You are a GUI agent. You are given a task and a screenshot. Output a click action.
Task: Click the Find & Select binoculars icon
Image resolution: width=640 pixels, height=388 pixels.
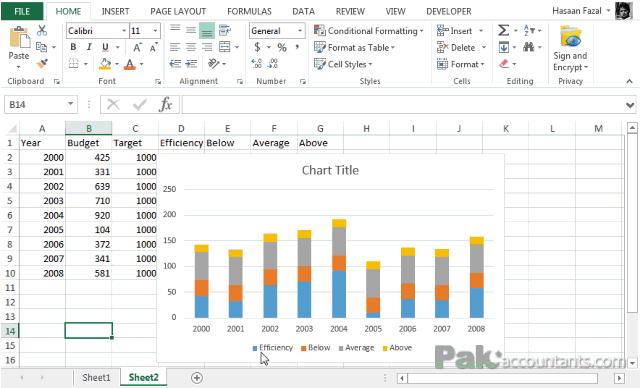click(529, 47)
